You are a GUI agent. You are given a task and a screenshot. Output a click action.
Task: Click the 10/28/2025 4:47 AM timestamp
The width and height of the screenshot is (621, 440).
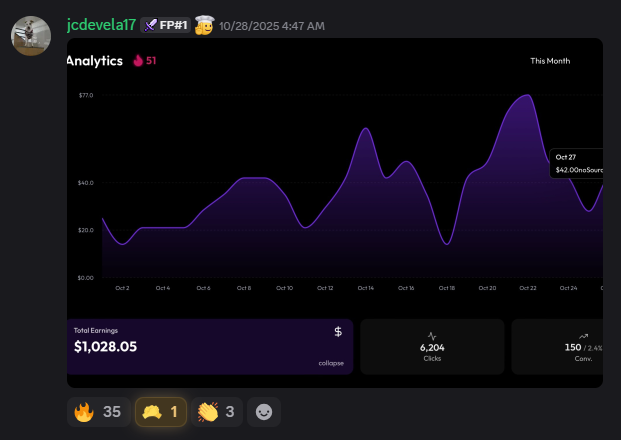(x=271, y=25)
